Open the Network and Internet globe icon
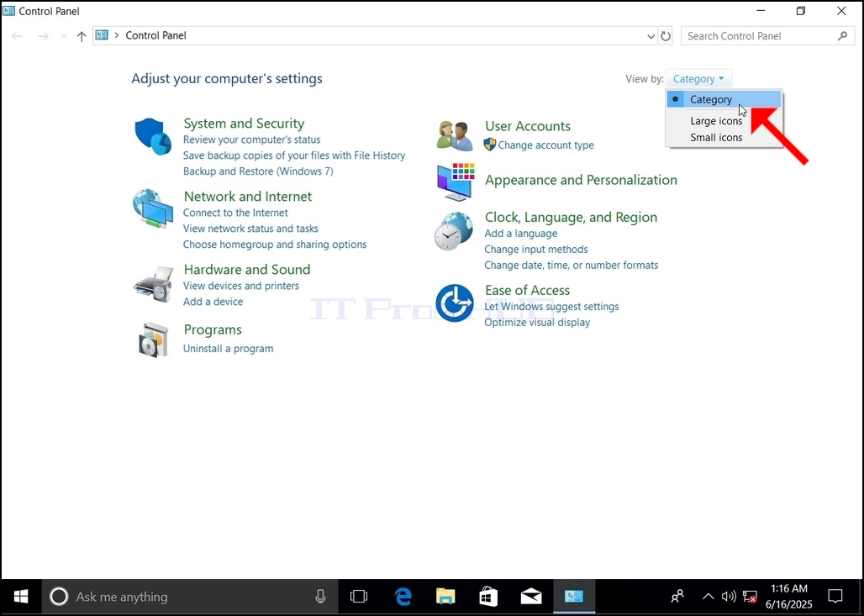 153,208
